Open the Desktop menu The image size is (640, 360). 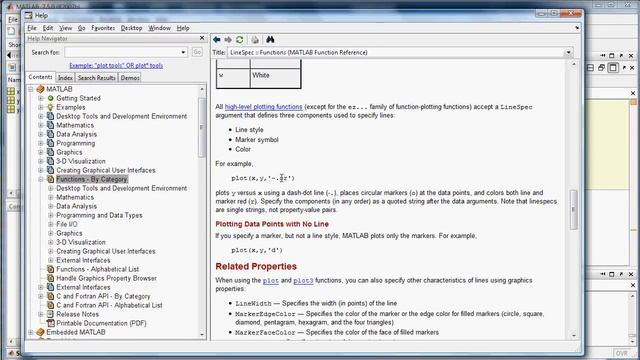[x=131, y=28]
